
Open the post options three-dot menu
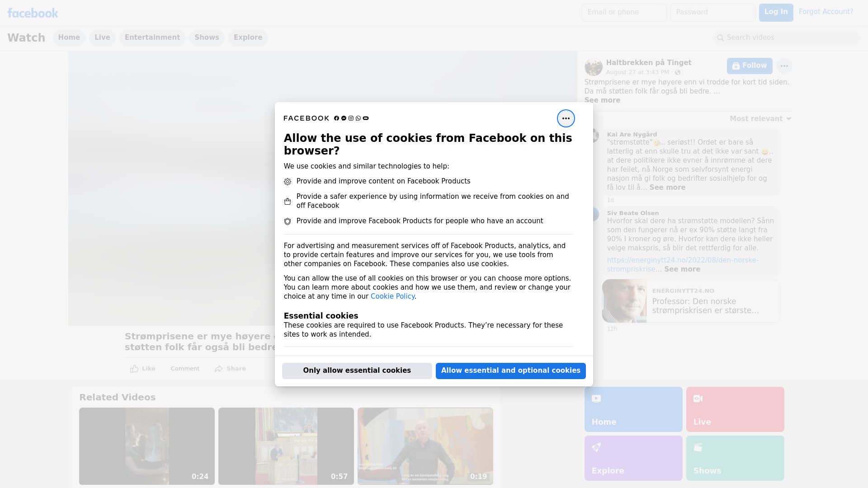pos(784,66)
